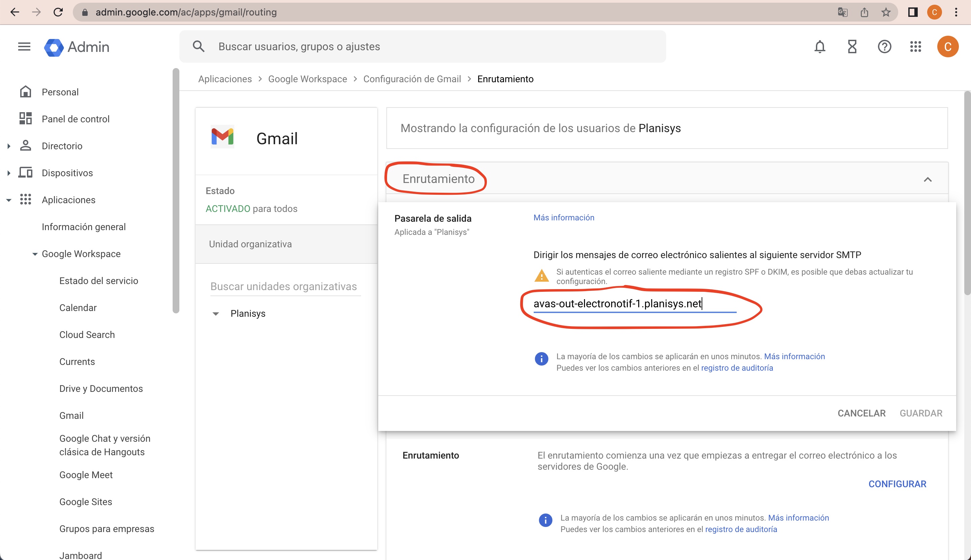The width and height of the screenshot is (971, 560).
Task: Collapse the Aplicaciones sidebar section arrow
Action: coord(9,200)
